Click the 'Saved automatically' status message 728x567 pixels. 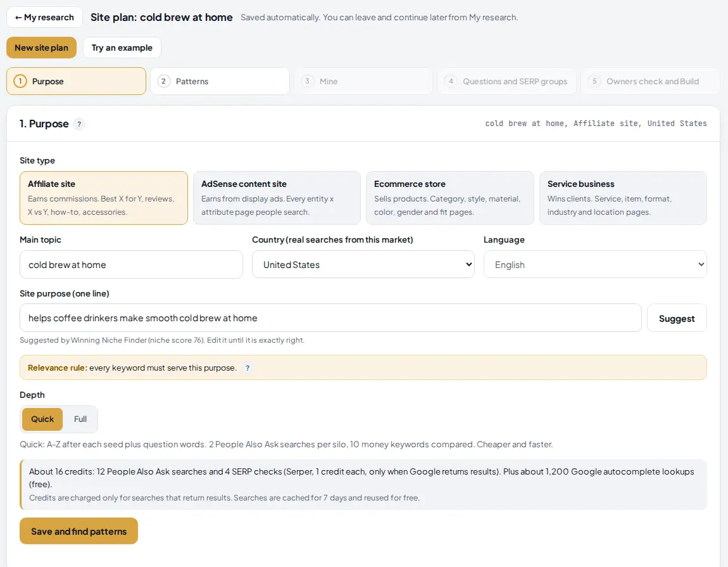[379, 17]
